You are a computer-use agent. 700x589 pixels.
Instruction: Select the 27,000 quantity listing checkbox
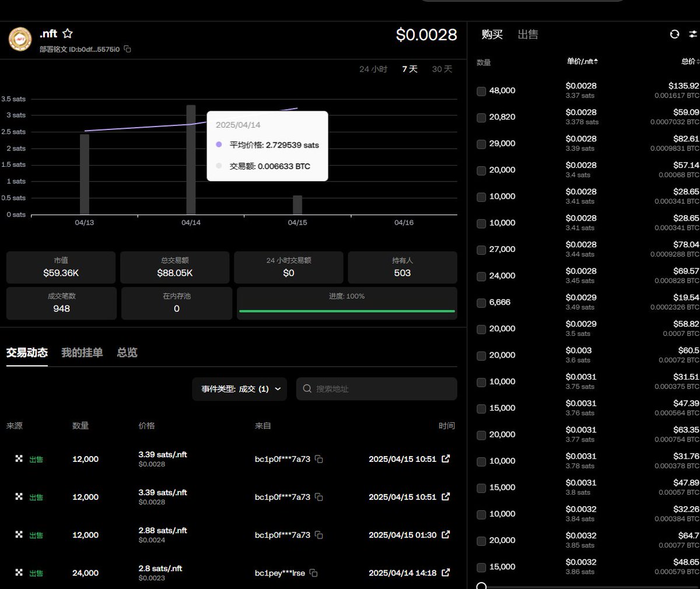[x=481, y=250]
